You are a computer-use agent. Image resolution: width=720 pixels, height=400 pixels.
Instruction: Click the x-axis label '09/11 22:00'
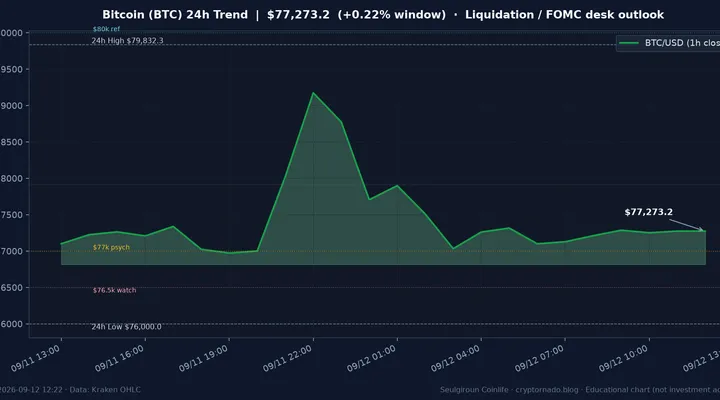(287, 358)
